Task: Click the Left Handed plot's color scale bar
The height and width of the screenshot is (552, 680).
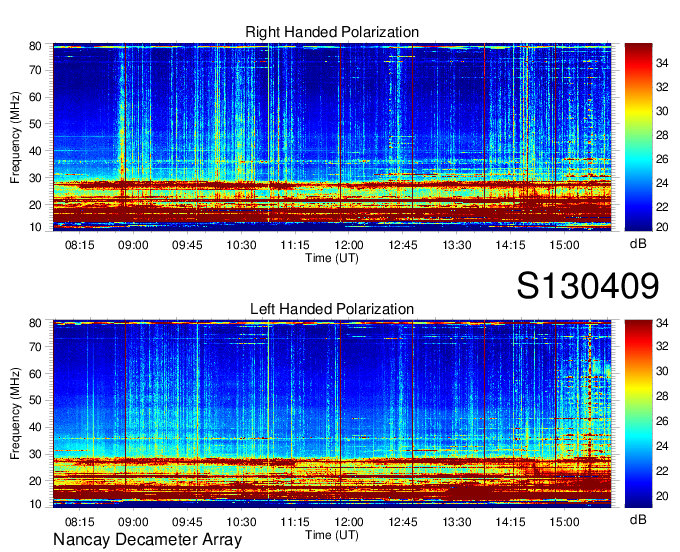Action: [x=638, y=414]
